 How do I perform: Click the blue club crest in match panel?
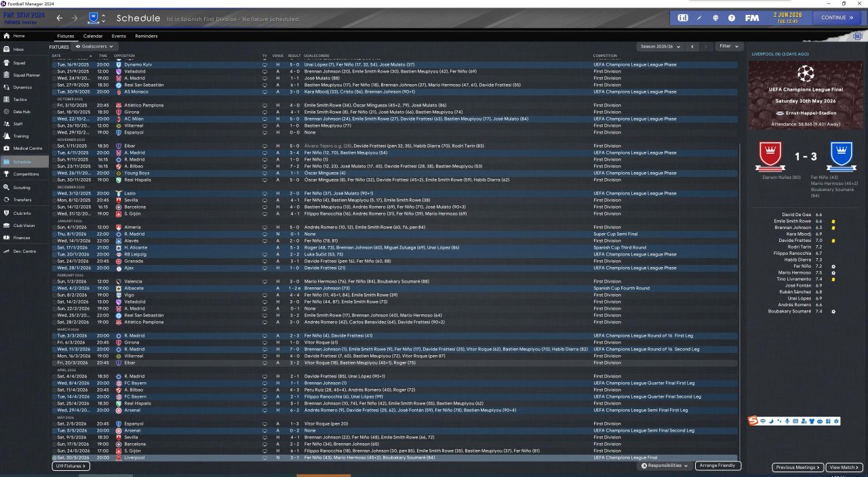(x=842, y=156)
